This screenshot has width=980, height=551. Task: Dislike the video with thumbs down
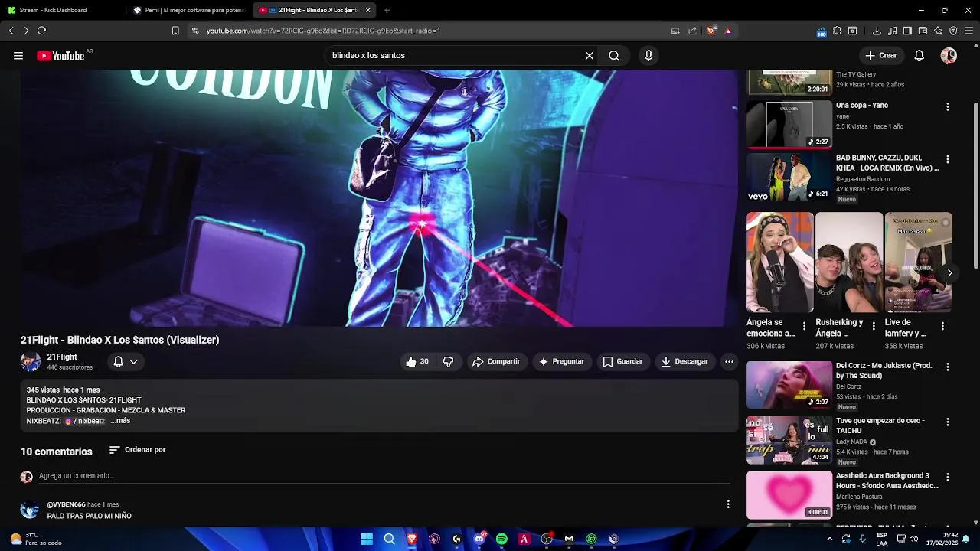click(449, 362)
